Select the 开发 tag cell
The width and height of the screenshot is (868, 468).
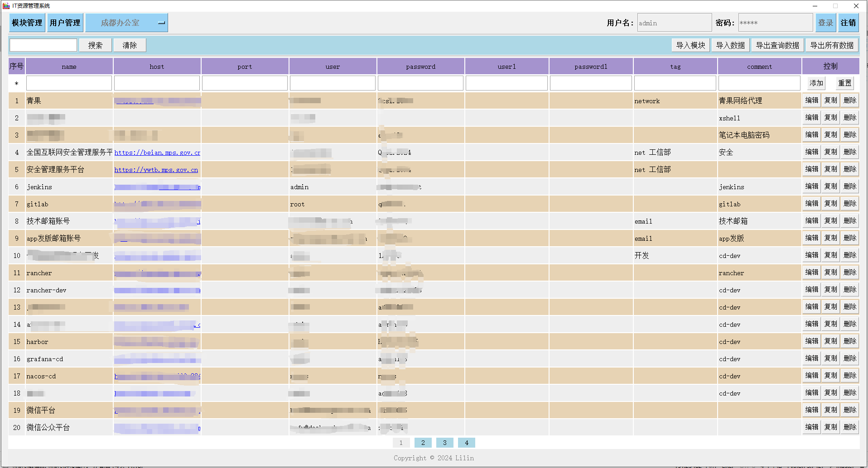click(x=675, y=255)
